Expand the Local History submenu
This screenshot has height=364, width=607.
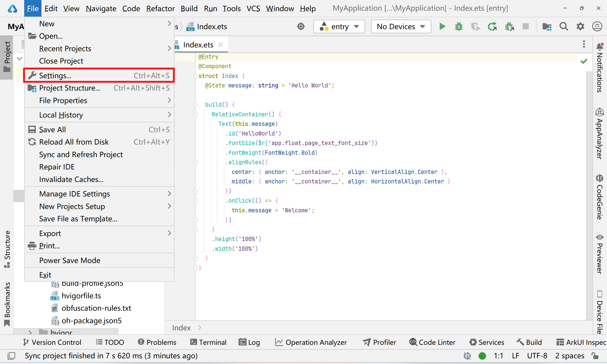pos(99,115)
